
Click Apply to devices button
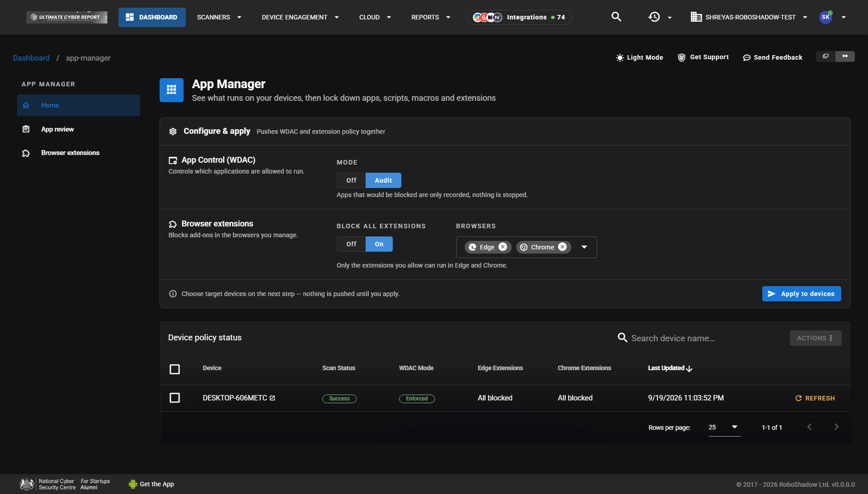(x=802, y=294)
